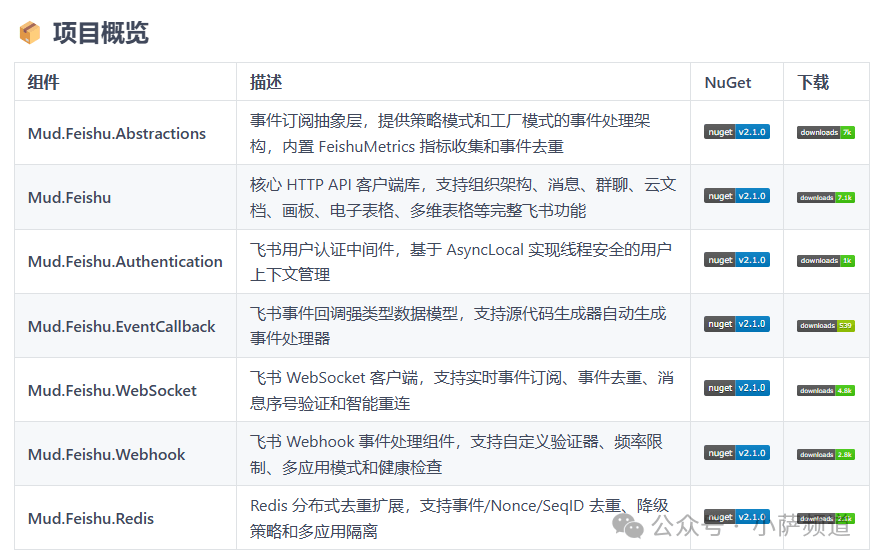Select the Mud.Feishu.Abstractions component name

click(117, 133)
